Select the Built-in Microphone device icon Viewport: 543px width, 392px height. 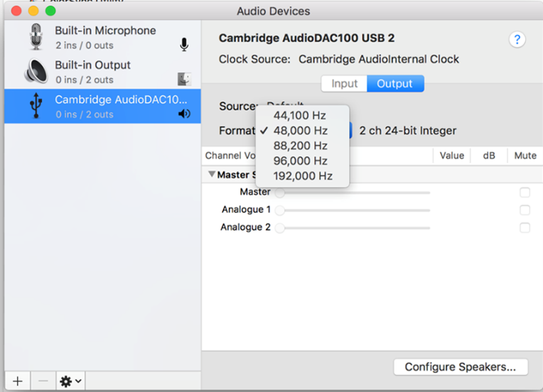[x=36, y=37]
